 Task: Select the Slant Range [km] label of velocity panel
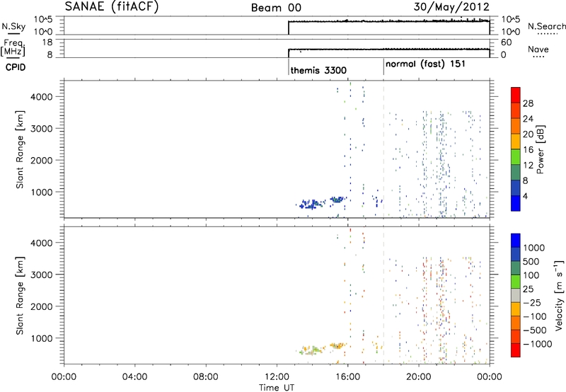tap(21, 295)
